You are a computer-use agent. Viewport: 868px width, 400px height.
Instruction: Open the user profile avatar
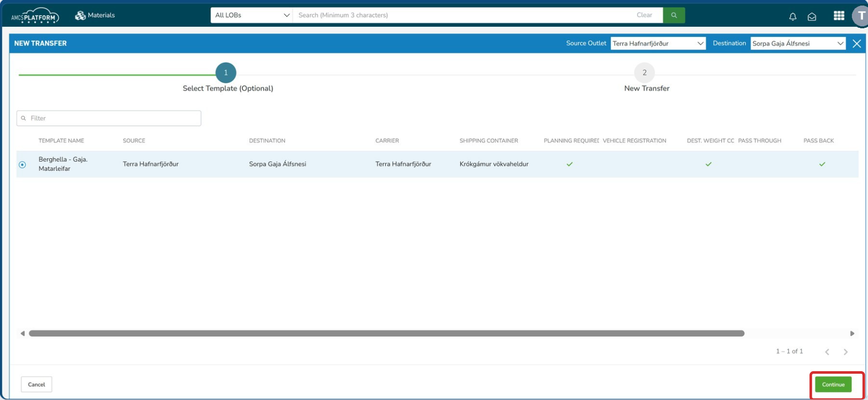click(x=860, y=16)
